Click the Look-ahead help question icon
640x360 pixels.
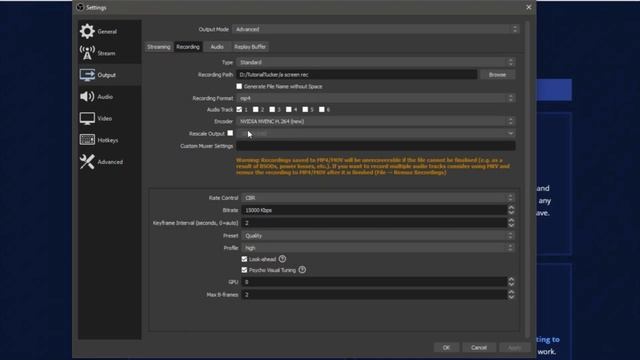tap(282, 259)
